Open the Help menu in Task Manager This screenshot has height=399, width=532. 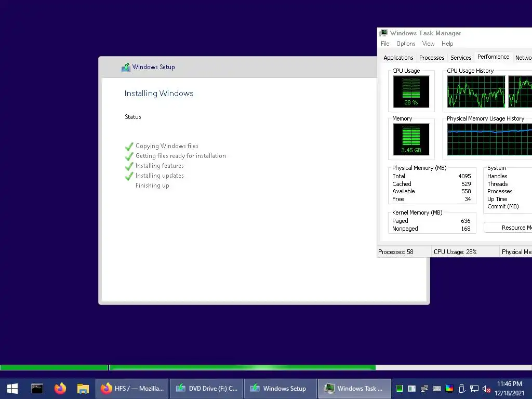click(447, 44)
